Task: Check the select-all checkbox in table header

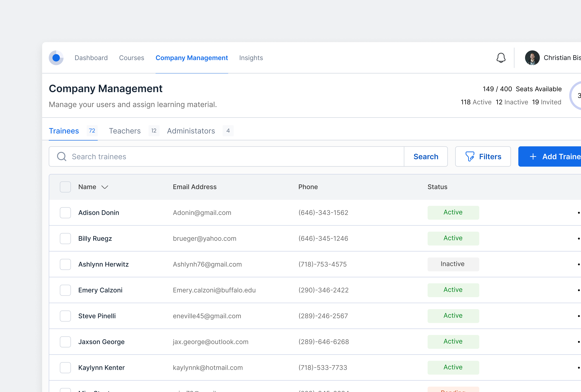Action: [x=65, y=187]
